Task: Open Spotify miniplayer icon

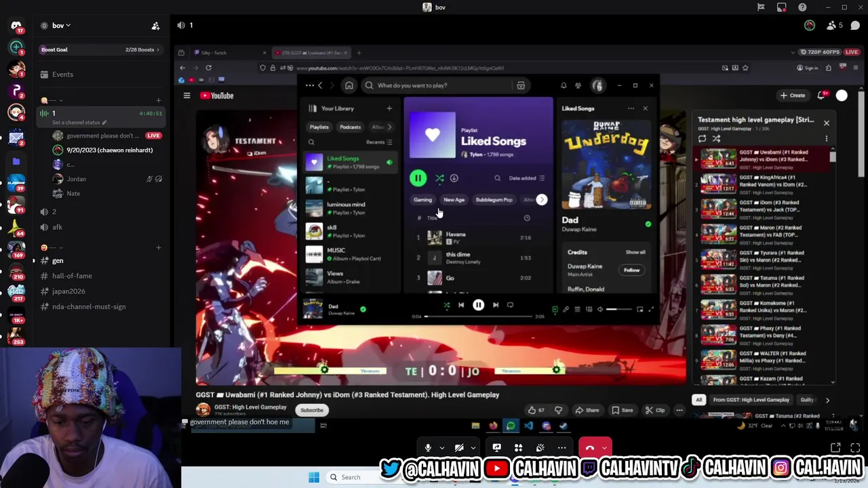Action: pyautogui.click(x=639, y=309)
